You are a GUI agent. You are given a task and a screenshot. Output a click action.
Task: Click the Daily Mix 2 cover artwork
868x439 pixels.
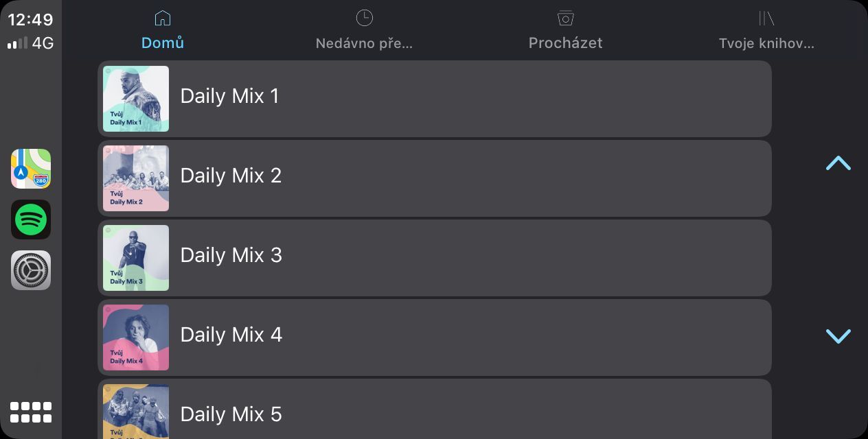(136, 178)
